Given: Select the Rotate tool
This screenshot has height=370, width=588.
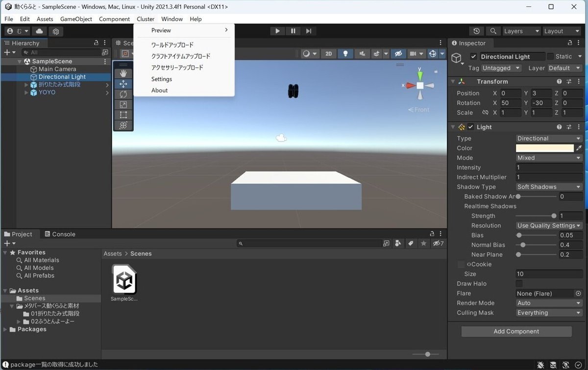Looking at the screenshot, I should (123, 94).
